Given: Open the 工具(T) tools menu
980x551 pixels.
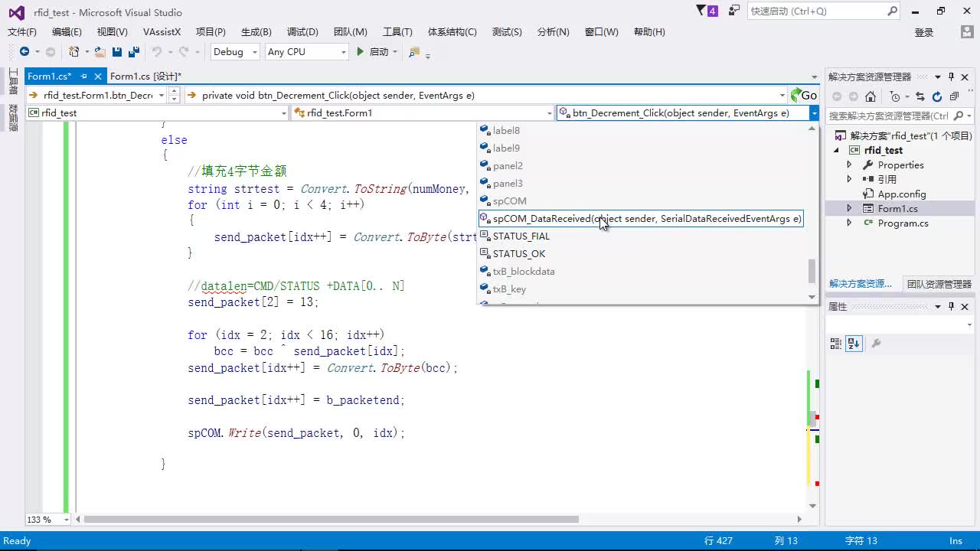Looking at the screenshot, I should click(x=397, y=32).
